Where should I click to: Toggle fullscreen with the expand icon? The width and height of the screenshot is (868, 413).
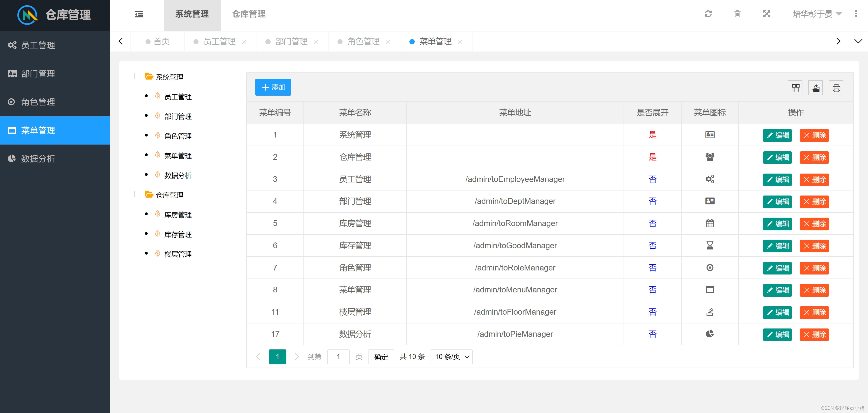pos(767,14)
